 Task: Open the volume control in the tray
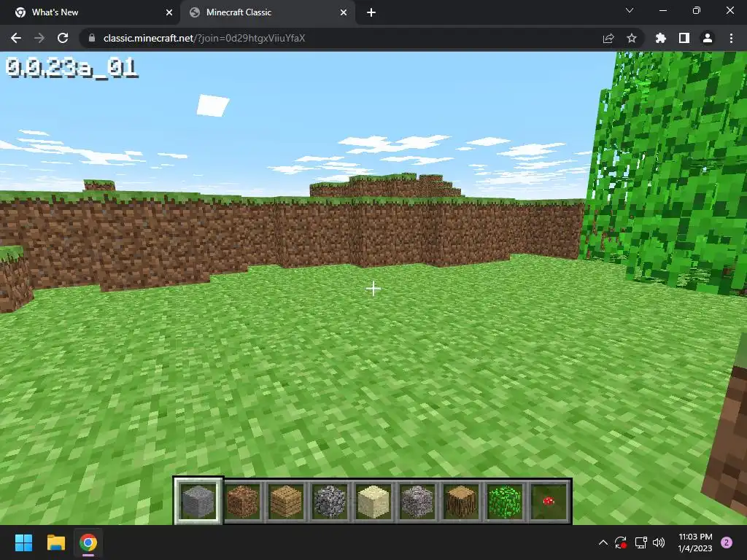659,542
